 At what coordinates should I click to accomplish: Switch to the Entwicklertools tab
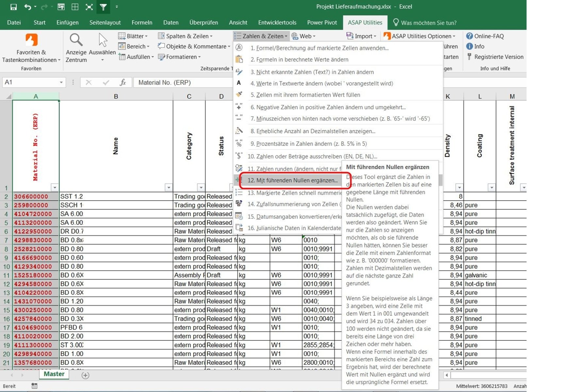coord(277,23)
